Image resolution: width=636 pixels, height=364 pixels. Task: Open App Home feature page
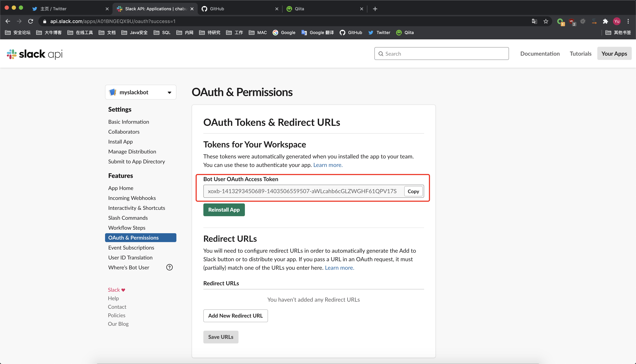tap(121, 188)
